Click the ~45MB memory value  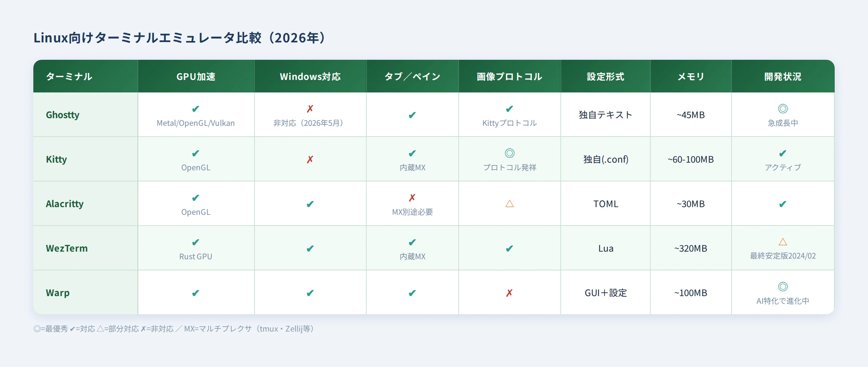[691, 115]
